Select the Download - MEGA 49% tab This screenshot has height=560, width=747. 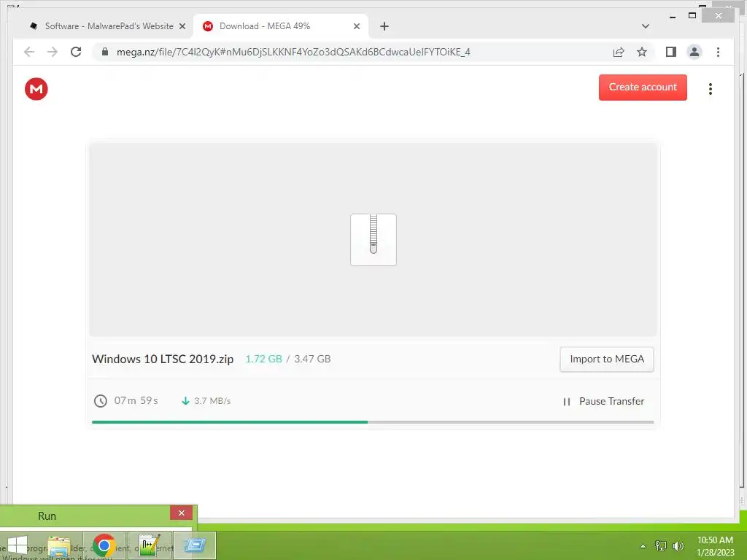(x=281, y=26)
